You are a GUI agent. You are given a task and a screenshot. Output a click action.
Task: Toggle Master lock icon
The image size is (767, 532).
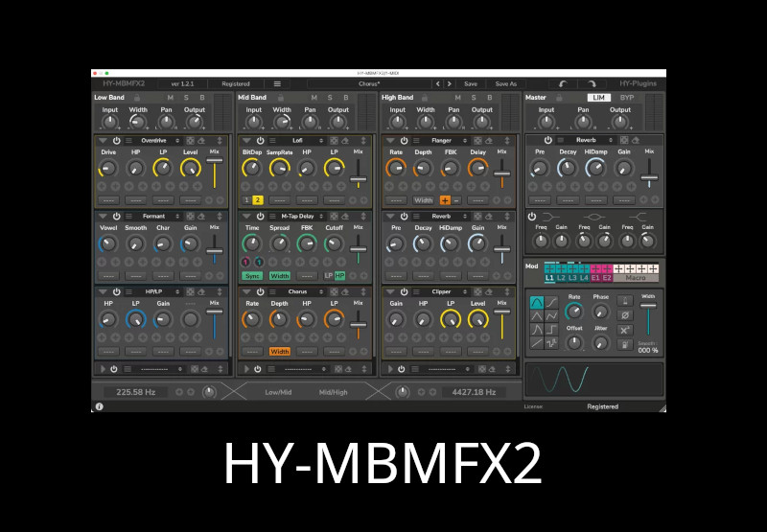click(x=559, y=98)
